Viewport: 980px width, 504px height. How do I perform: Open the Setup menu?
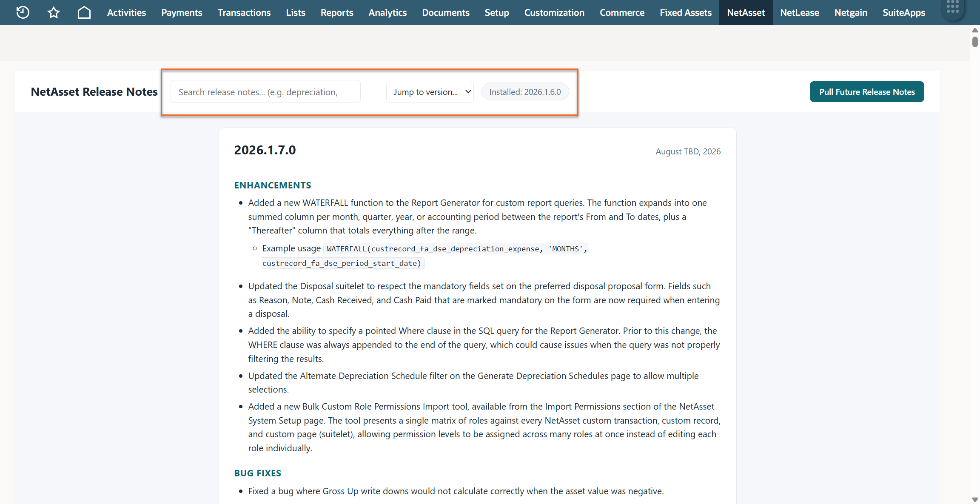coord(497,12)
